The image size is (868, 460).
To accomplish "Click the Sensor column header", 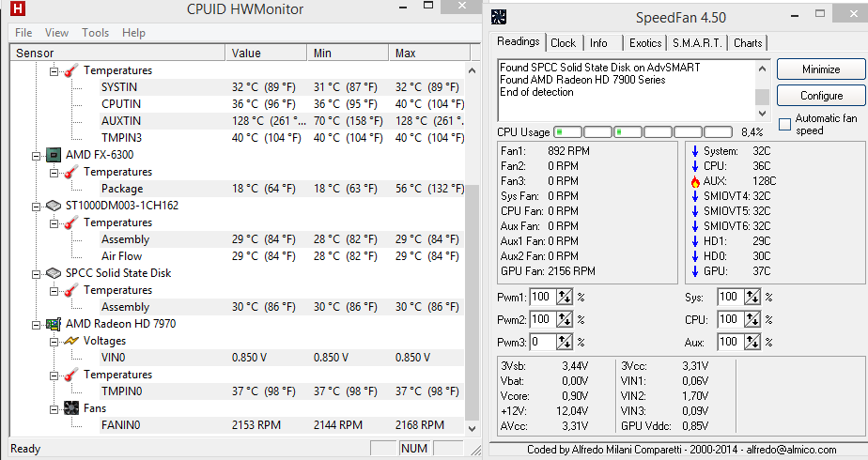I will 117,54.
